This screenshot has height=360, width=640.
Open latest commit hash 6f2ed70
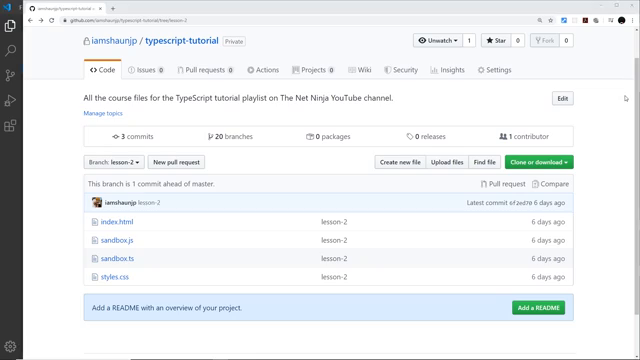(520, 203)
